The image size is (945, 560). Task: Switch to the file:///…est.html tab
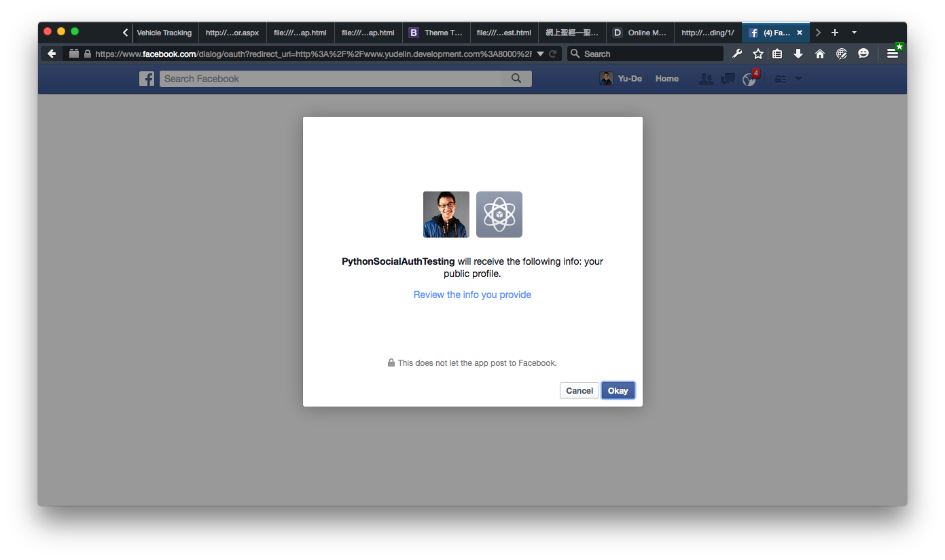pos(504,33)
